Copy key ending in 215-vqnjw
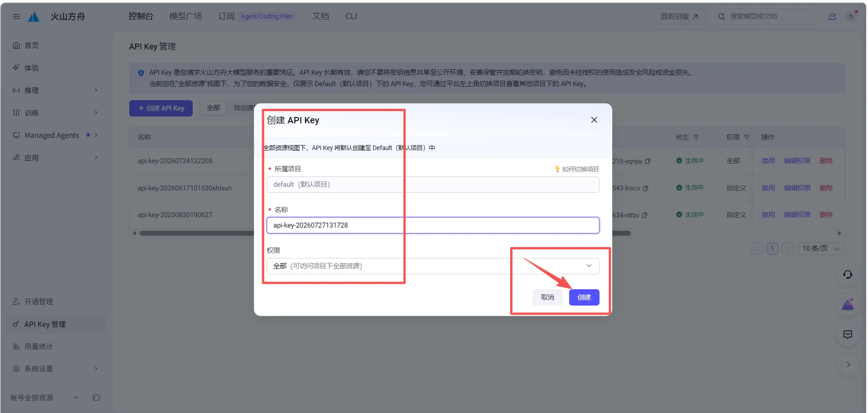This screenshot has width=868, height=413. click(x=648, y=161)
